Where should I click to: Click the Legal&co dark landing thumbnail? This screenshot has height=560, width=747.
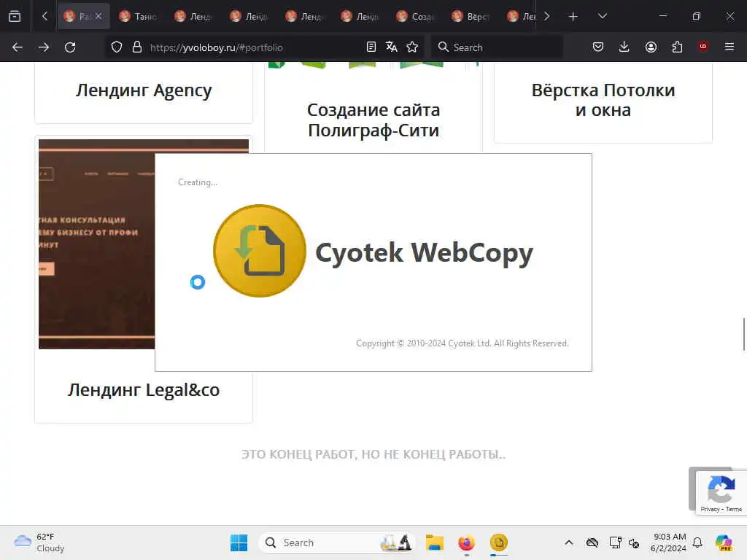97,244
